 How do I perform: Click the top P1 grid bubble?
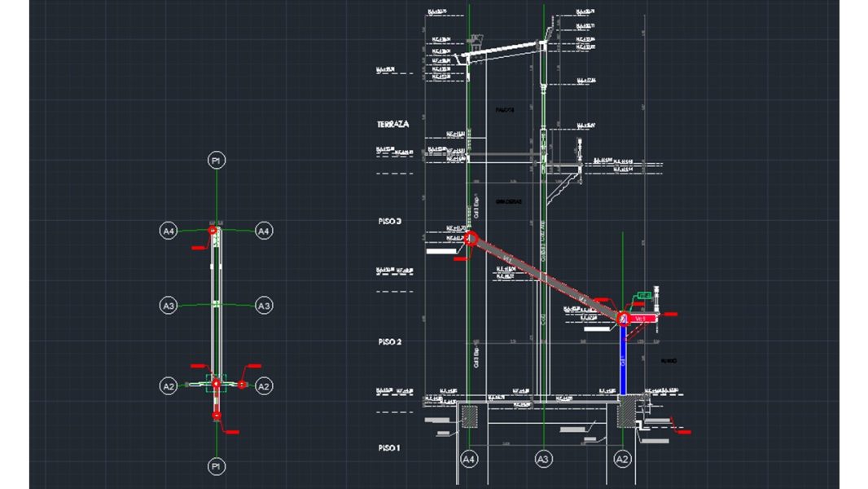216,161
